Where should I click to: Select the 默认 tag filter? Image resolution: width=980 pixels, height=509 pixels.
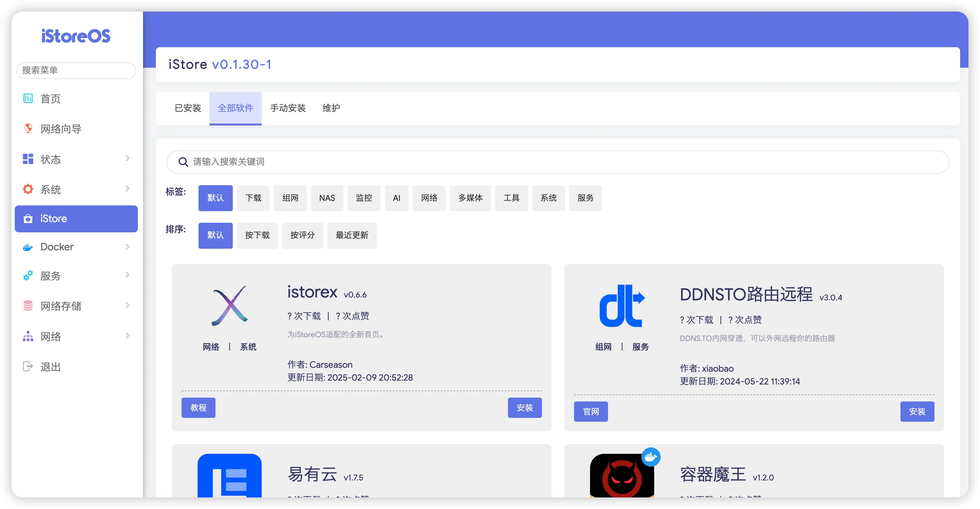215,198
